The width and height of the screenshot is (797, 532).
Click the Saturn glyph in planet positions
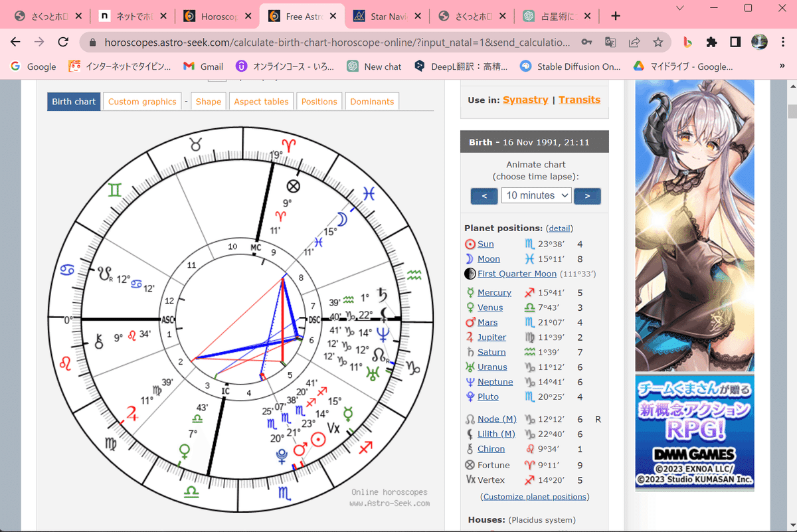(x=470, y=352)
